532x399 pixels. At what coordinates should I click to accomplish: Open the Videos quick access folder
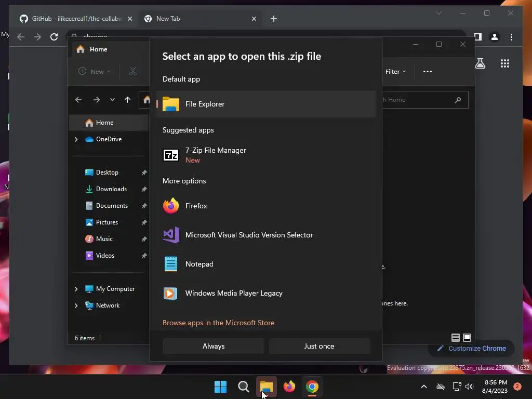pyautogui.click(x=100, y=256)
